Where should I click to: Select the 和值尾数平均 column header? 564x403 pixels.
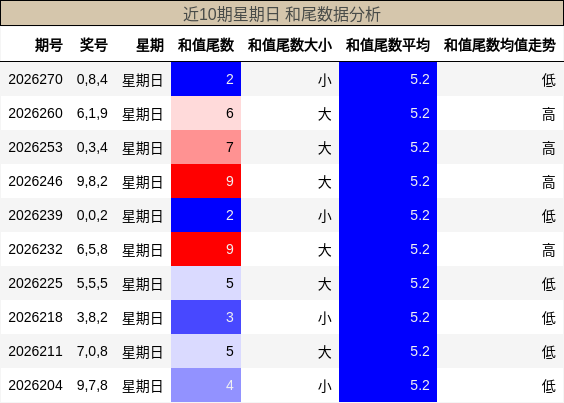pyautogui.click(x=388, y=45)
